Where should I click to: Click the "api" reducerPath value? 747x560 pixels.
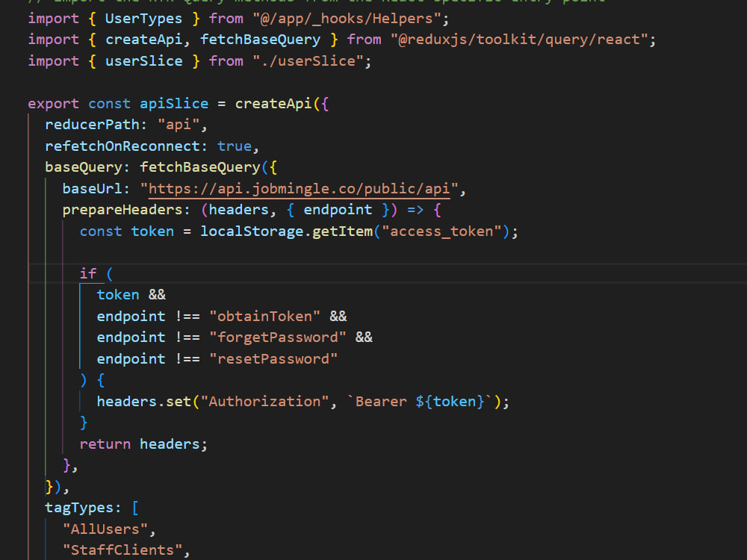[x=179, y=125]
